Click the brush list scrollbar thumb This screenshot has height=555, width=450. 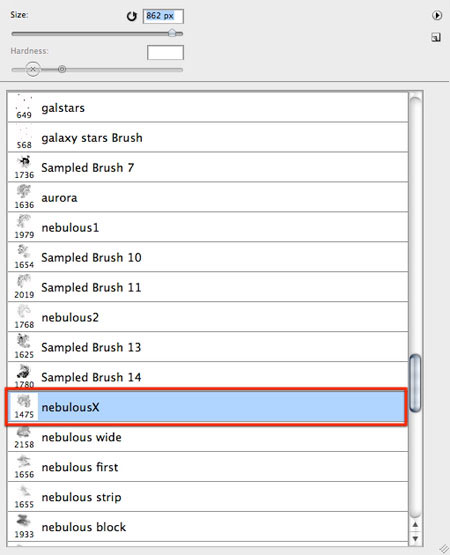[x=415, y=383]
